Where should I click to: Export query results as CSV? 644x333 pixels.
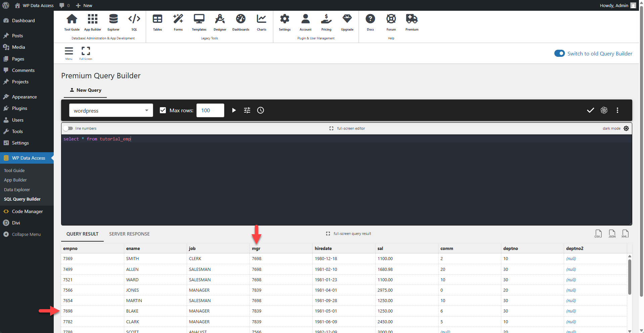coord(598,234)
